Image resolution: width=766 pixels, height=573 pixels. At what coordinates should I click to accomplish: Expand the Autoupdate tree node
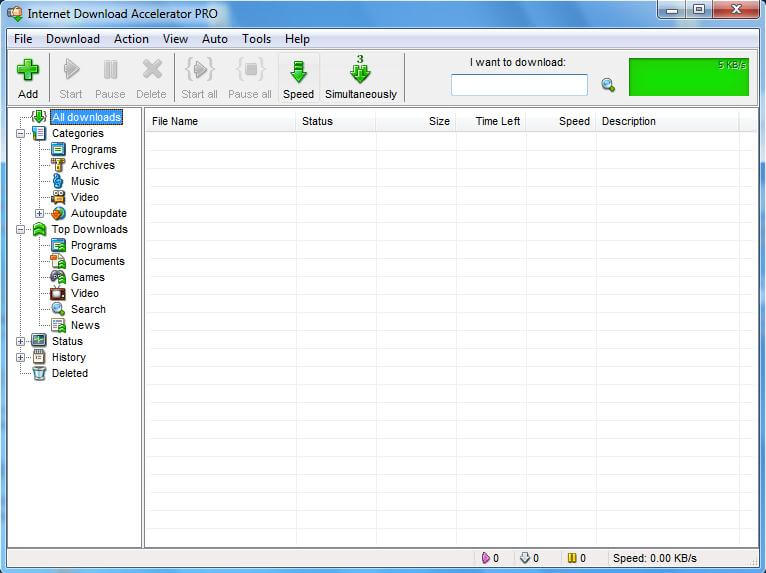40,213
